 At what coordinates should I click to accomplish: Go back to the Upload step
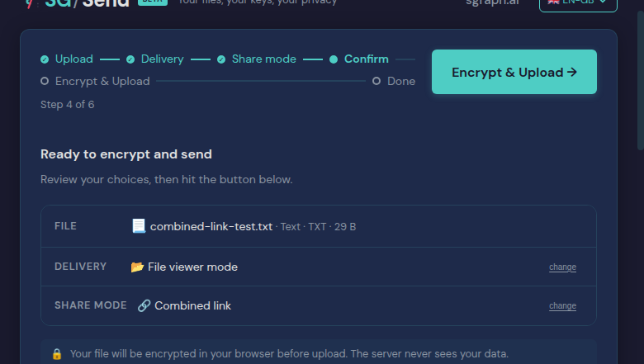pyautogui.click(x=74, y=59)
